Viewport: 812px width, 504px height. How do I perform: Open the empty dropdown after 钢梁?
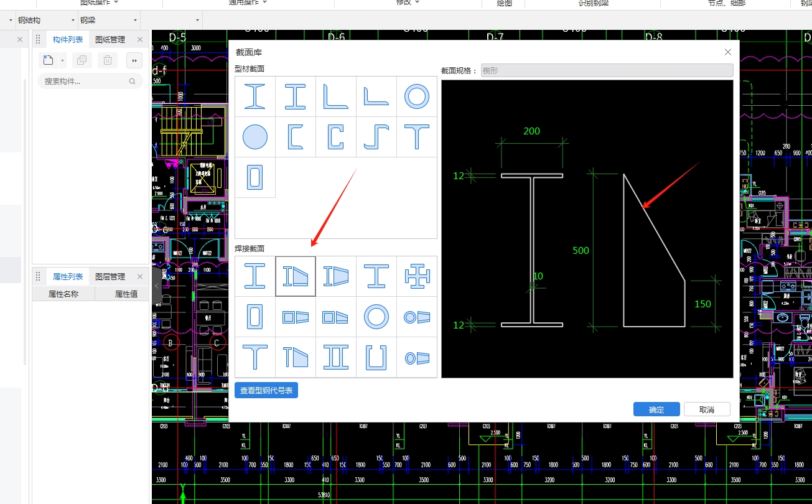(x=171, y=20)
